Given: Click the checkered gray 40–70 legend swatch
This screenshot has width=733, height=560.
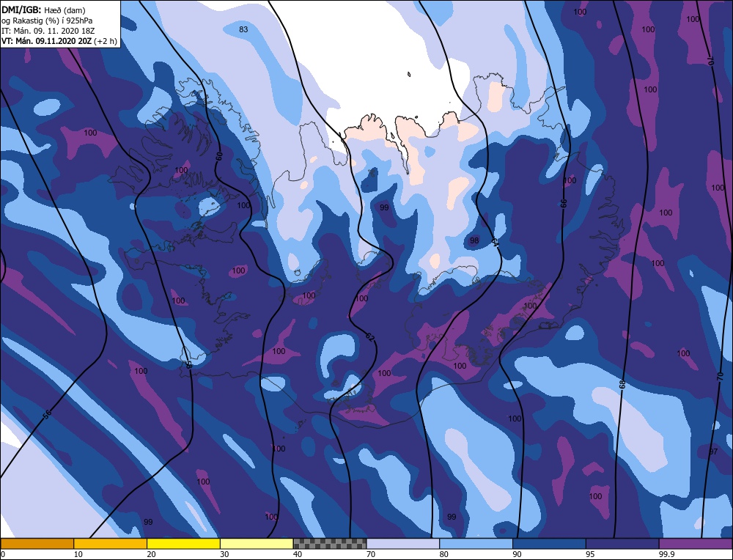Looking at the screenshot, I should point(330,543).
